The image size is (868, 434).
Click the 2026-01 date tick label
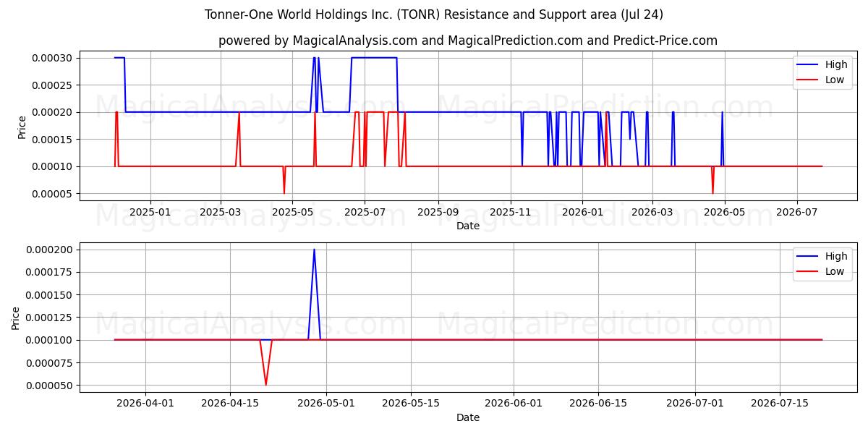[582, 213]
